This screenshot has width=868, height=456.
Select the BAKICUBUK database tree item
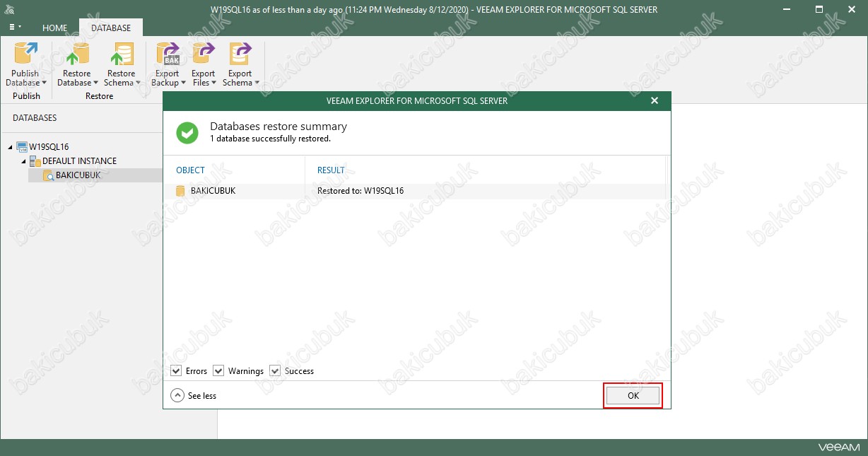coord(95,175)
